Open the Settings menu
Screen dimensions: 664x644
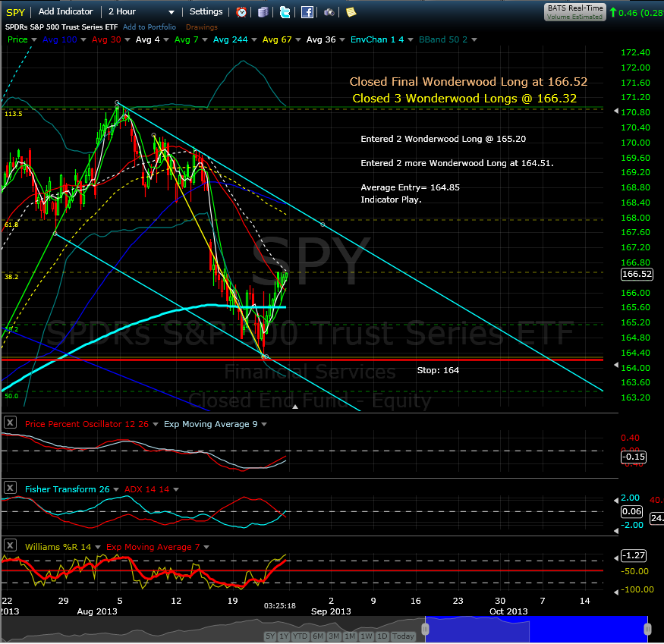point(206,12)
